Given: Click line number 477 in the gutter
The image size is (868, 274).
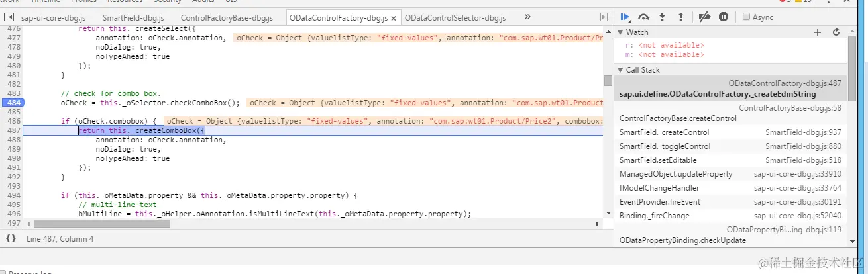Looking at the screenshot, I should click(x=13, y=38).
